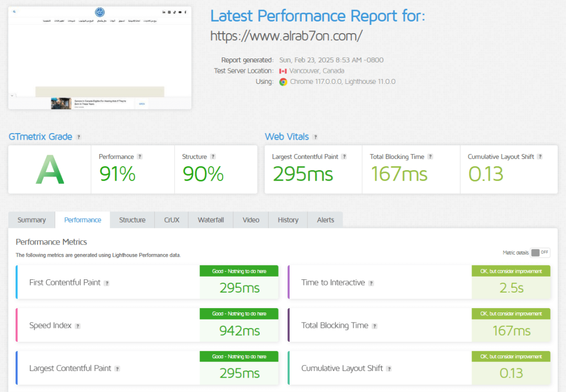
Task: Open Largest Contentful Paint help in Web Vitals
Action: [344, 157]
